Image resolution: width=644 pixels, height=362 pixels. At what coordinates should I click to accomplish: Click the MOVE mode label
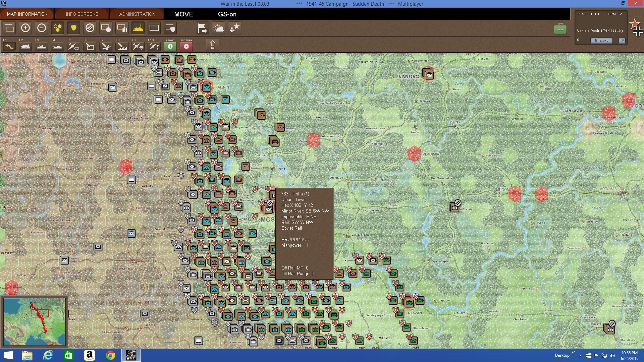tap(183, 14)
